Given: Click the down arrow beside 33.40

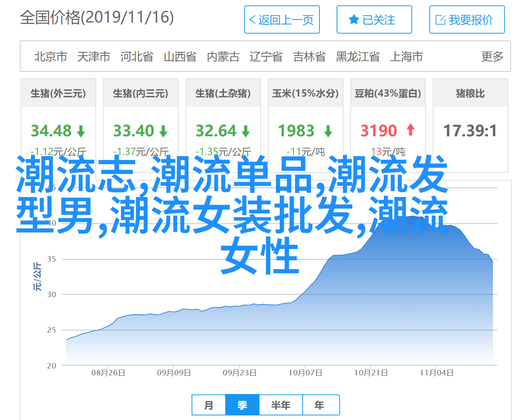Looking at the screenshot, I should point(163,131).
